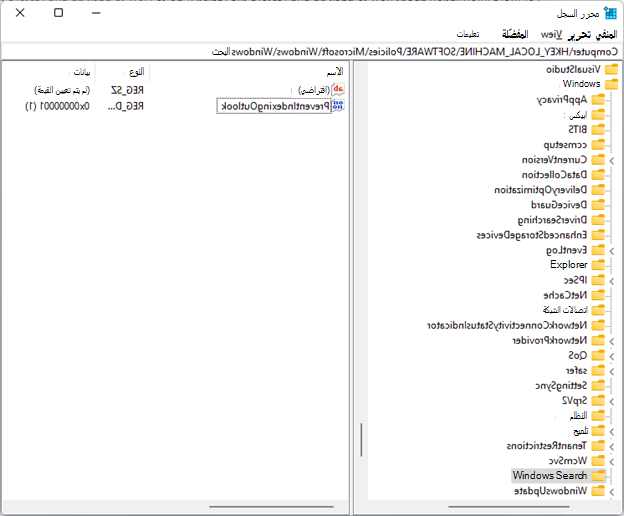This screenshot has width=624, height=516.
Task: Expand the CurrentVersion key
Action: (x=612, y=161)
